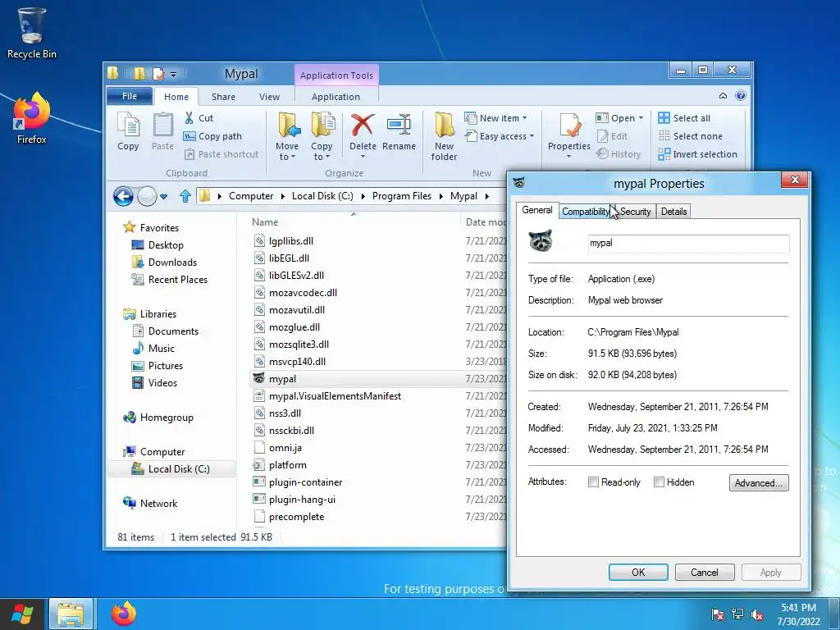
Task: Open Music library
Action: coord(162,348)
